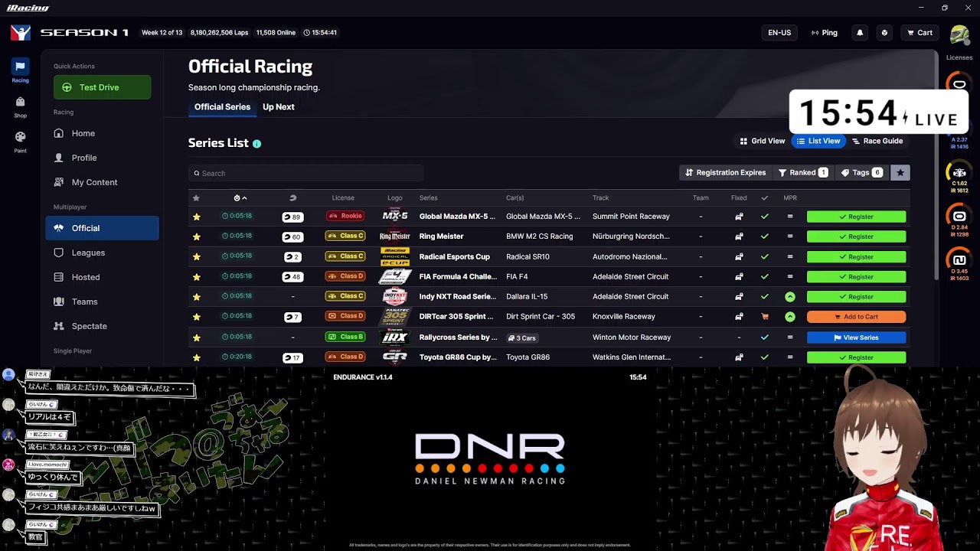Register for Indy NXT Road Series
Viewport: 980px width, 551px height.
click(856, 297)
